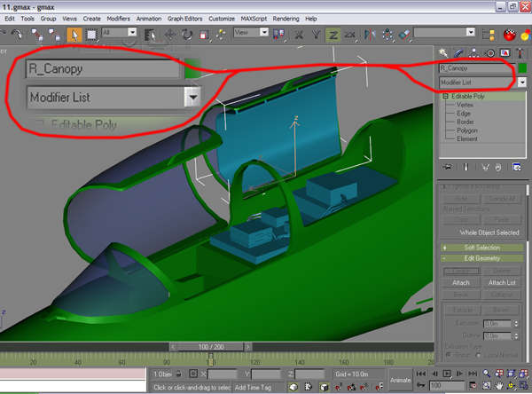532x394 pixels.
Task: Choose the Select Object arrow tool
Action: (x=74, y=35)
